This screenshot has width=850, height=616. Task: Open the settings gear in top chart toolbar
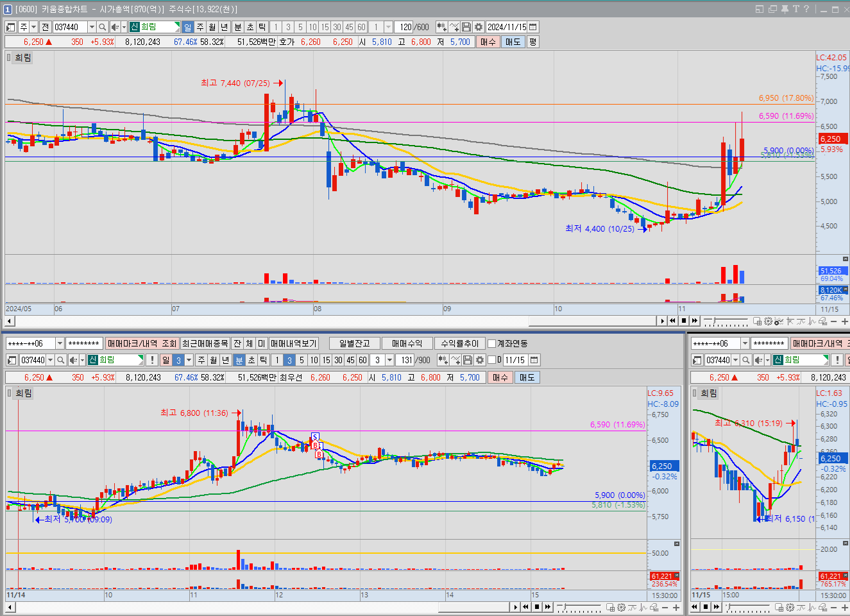coord(478,27)
